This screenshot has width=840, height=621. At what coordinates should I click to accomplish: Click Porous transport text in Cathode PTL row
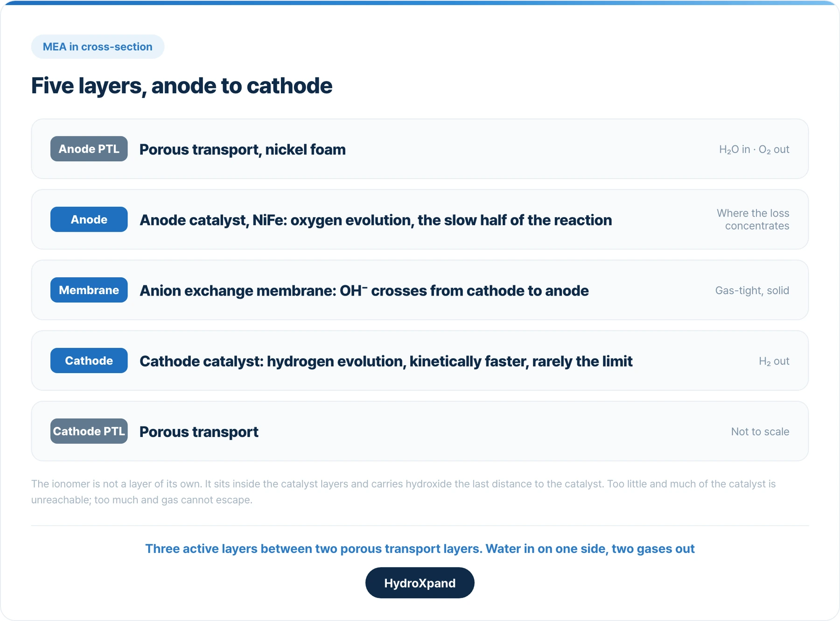[x=199, y=431]
